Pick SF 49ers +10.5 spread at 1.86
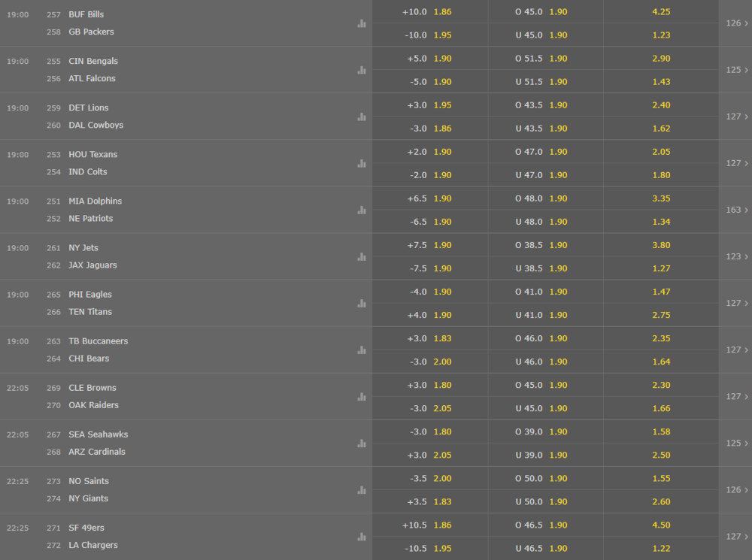 click(x=429, y=525)
